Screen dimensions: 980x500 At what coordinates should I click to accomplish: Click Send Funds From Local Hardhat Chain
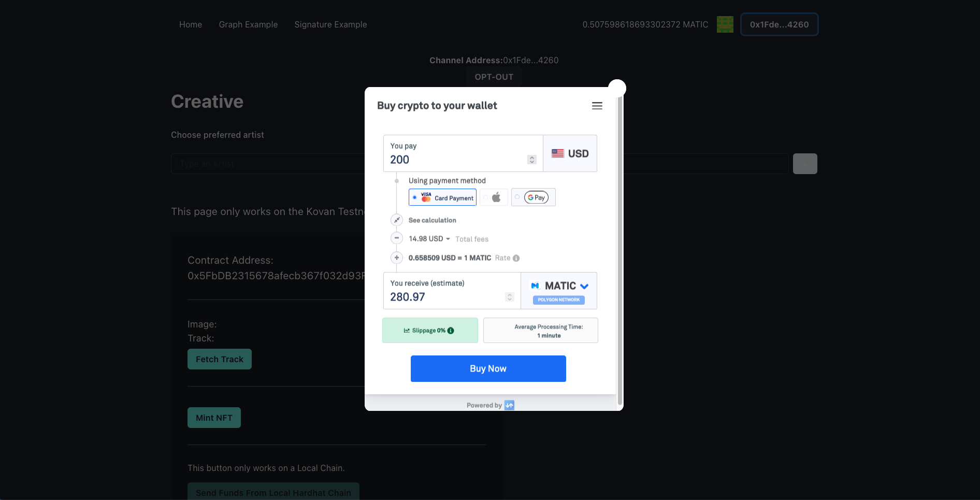pyautogui.click(x=273, y=492)
